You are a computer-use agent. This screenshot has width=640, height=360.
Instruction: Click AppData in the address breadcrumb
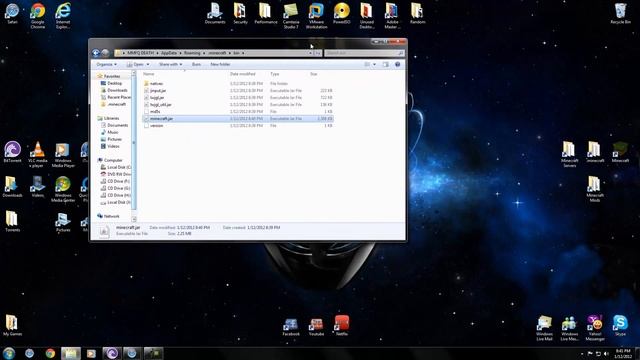tap(169, 53)
